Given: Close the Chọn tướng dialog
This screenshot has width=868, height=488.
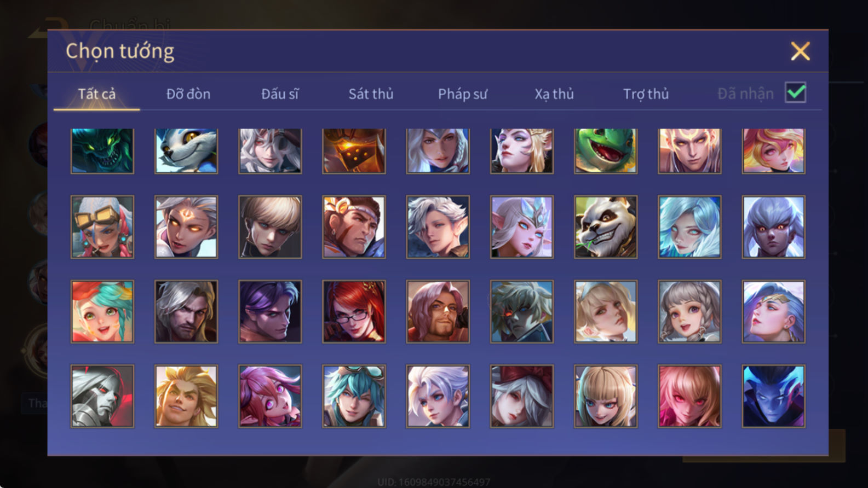Looking at the screenshot, I should pos(800,51).
